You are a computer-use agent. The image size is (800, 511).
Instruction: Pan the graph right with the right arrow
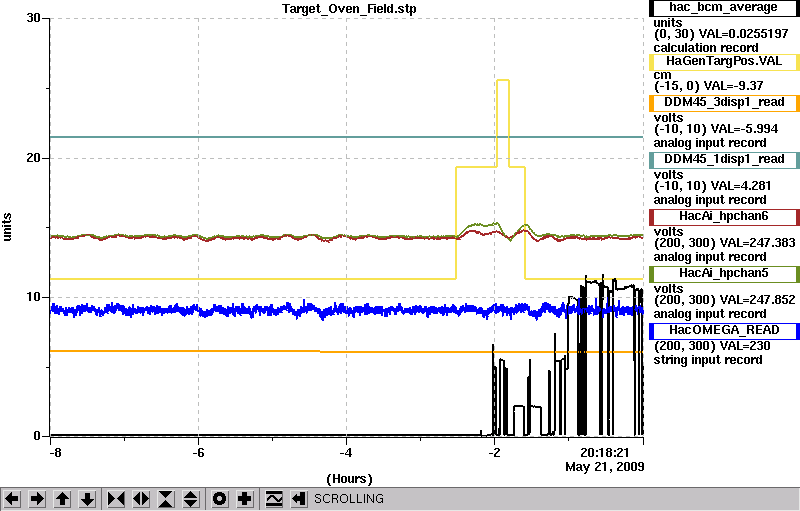37,499
